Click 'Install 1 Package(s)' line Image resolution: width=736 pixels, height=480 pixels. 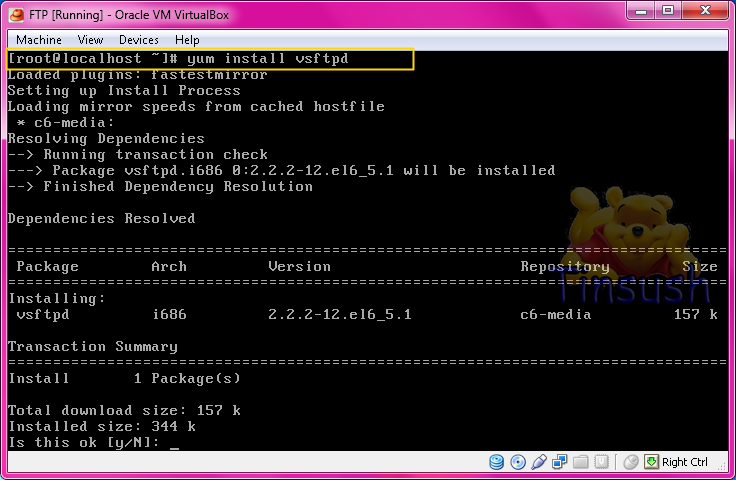coord(124,379)
